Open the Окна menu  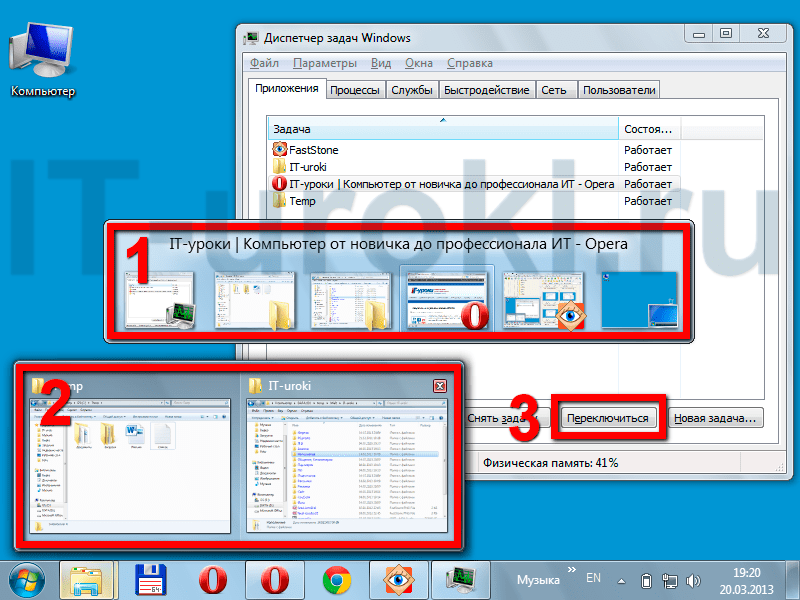point(418,63)
